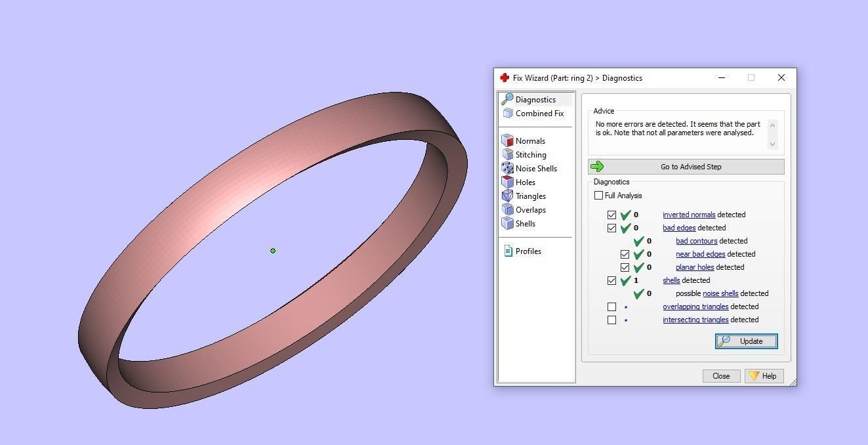
Task: Click the Holes cube icon
Action: [507, 182]
